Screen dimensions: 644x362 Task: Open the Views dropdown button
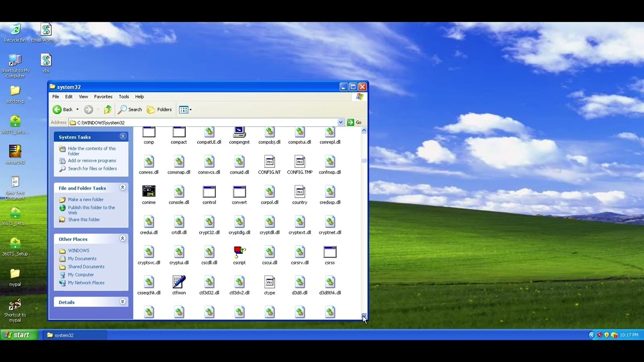tap(185, 110)
